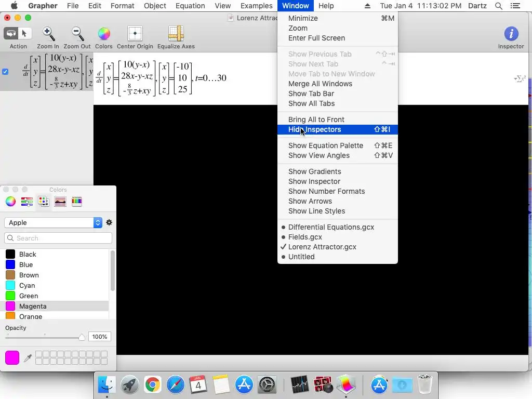Open the sigma equation templates button
This screenshot has width=532, height=399.
click(x=520, y=79)
